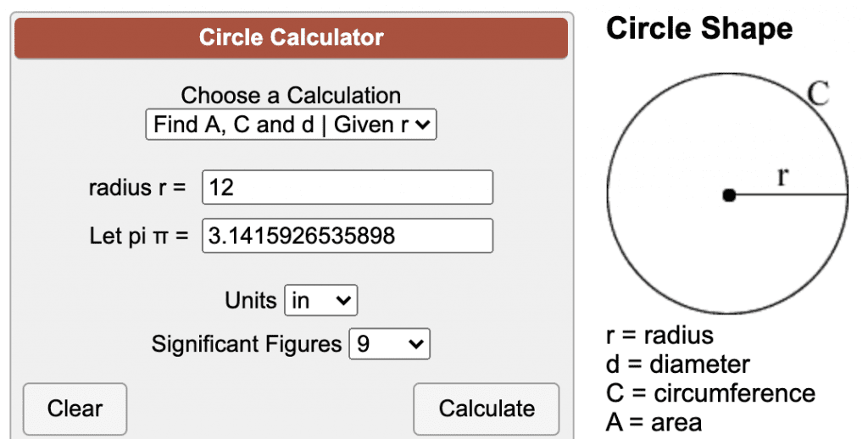The image size is (868, 439).
Task: Select the center dot of the circle
Action: pyautogui.click(x=728, y=196)
